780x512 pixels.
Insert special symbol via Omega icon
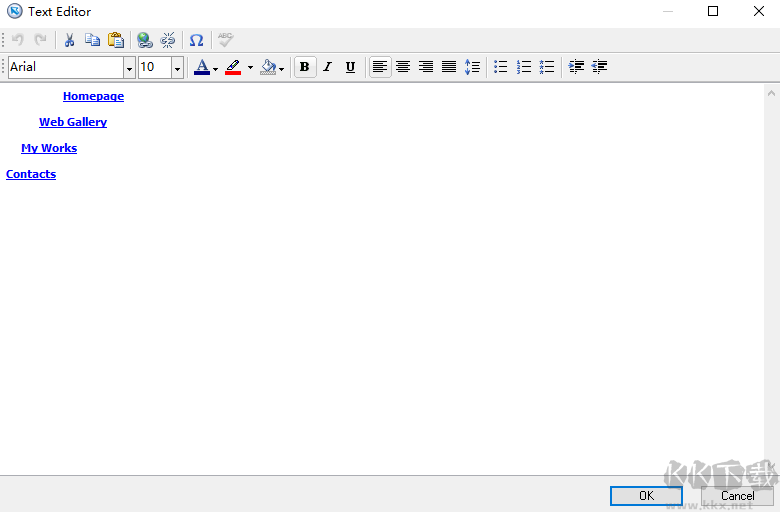click(x=196, y=40)
